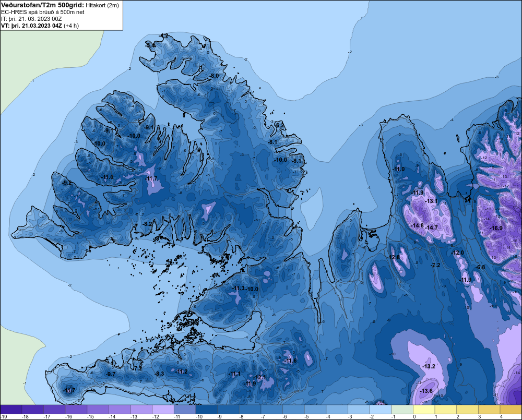Click the -8.2 temperature value

pos(147,224)
